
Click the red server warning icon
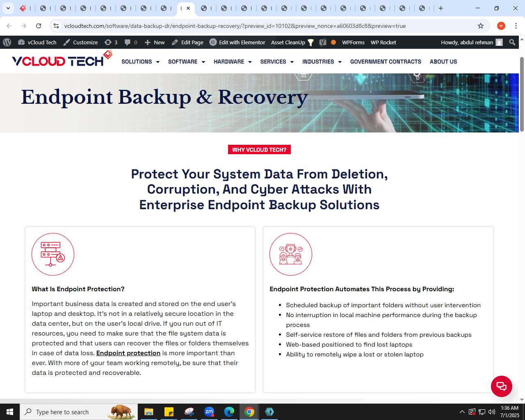[53, 254]
